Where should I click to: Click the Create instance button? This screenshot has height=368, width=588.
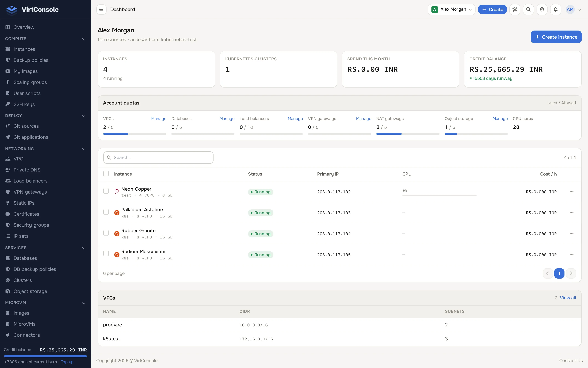(x=556, y=37)
